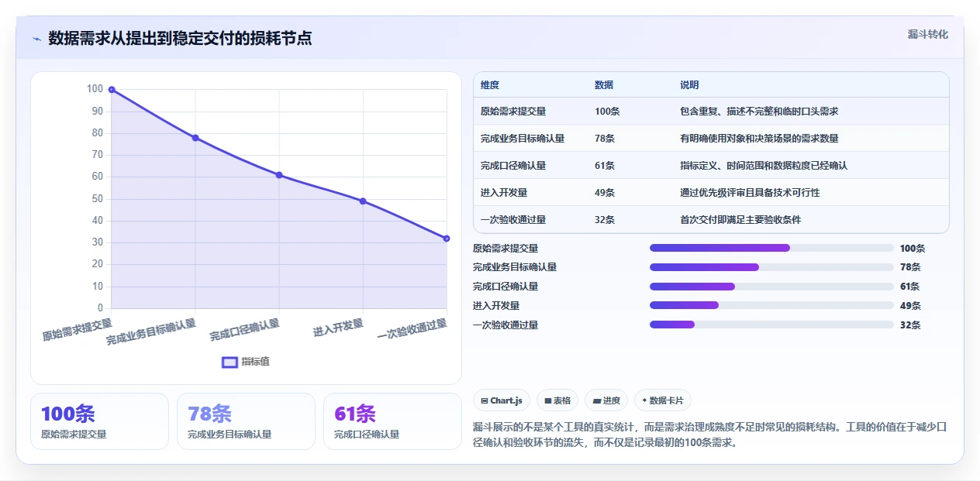Click the 完成口径确认量 x-axis label

(244, 330)
